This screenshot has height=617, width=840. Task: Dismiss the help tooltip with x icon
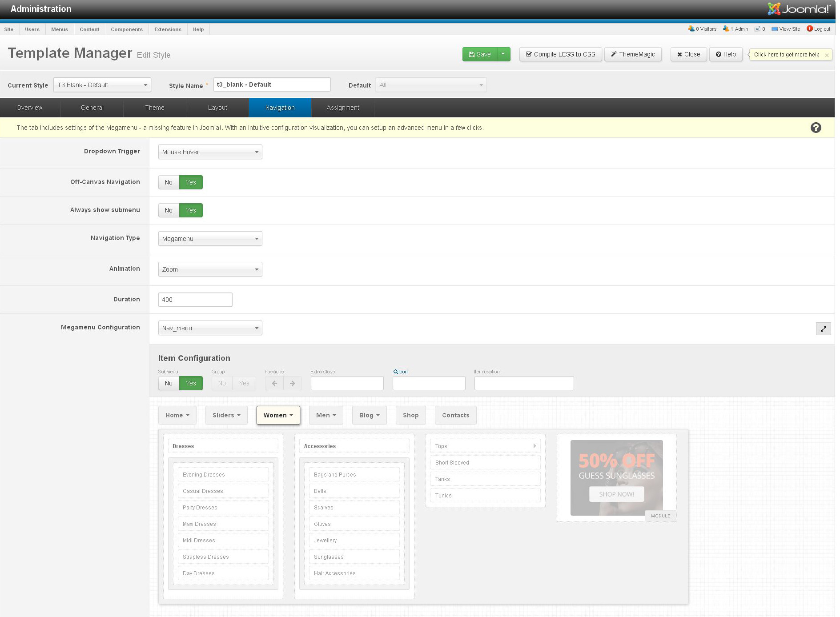pos(827,55)
